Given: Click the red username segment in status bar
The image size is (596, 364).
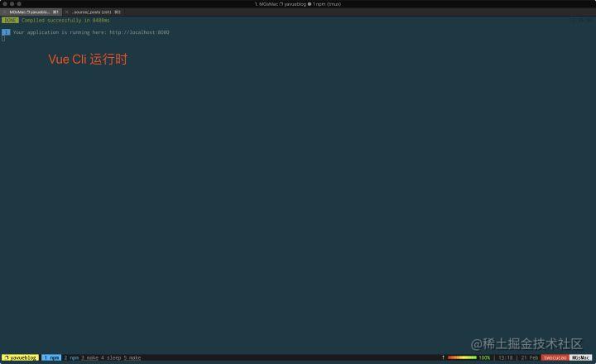Looking at the screenshot, I should pos(555,357).
